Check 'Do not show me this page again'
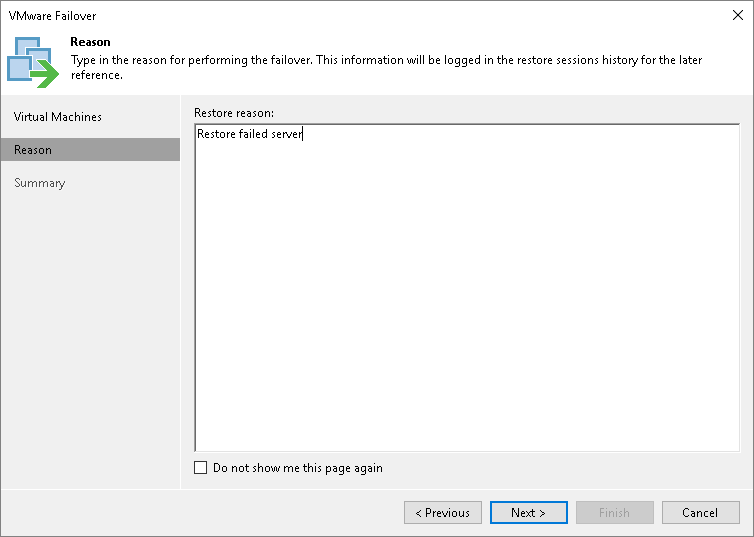Screen dimensions: 754x537 pyautogui.click(x=201, y=468)
